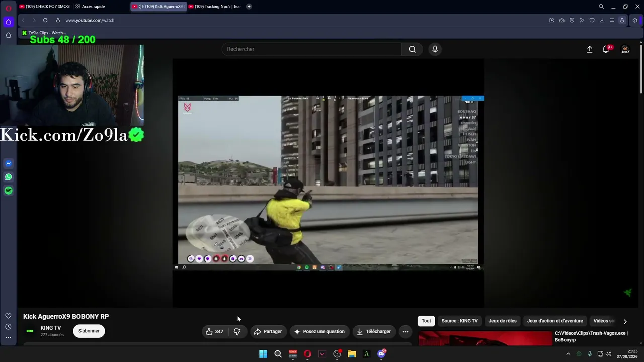Click the address bar URL www.youtube.com/watch
The image size is (644, 362).
(90, 20)
